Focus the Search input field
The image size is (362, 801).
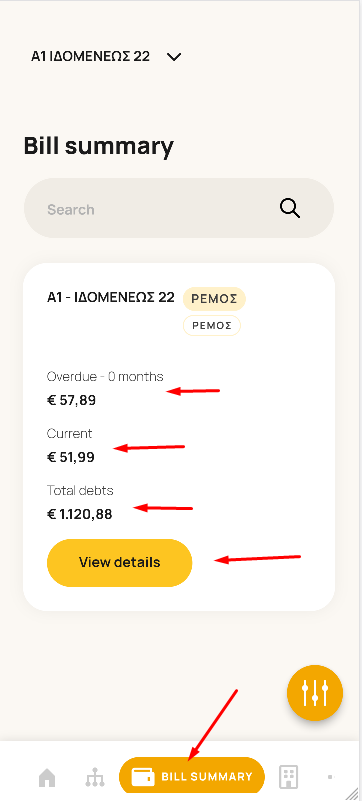click(x=179, y=208)
